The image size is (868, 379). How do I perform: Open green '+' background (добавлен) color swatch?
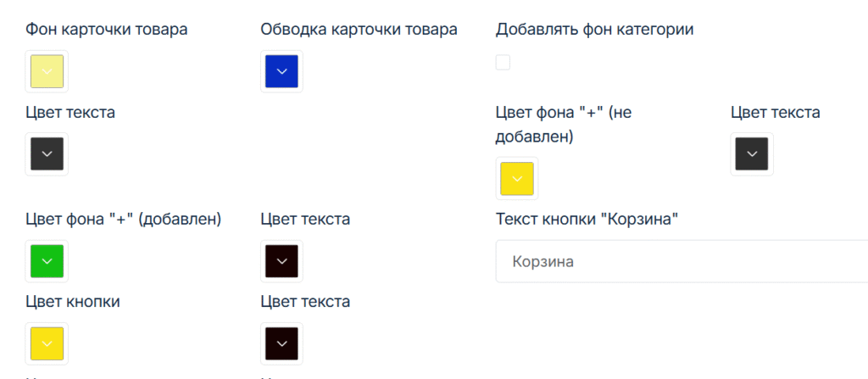click(47, 261)
